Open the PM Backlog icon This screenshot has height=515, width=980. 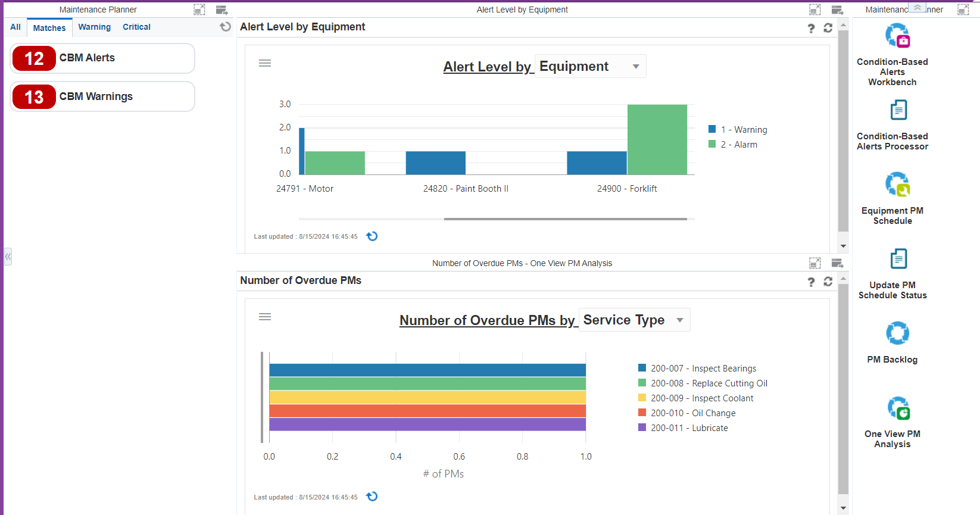897,333
